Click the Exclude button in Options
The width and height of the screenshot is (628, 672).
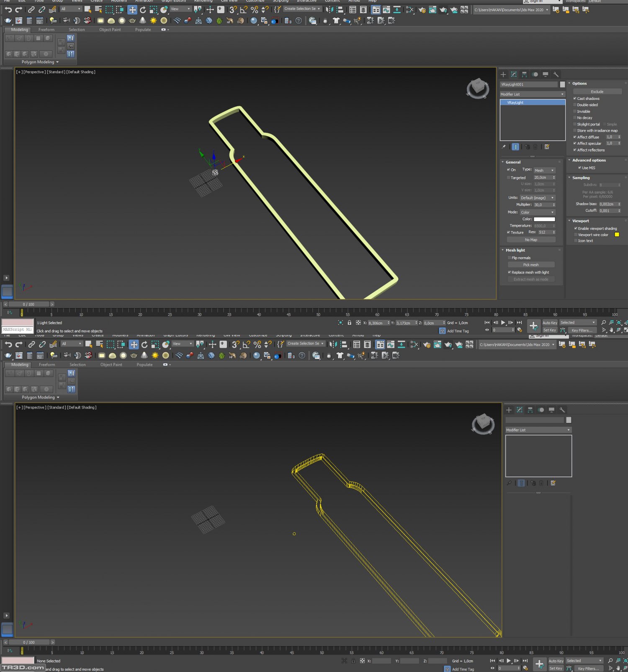click(597, 92)
